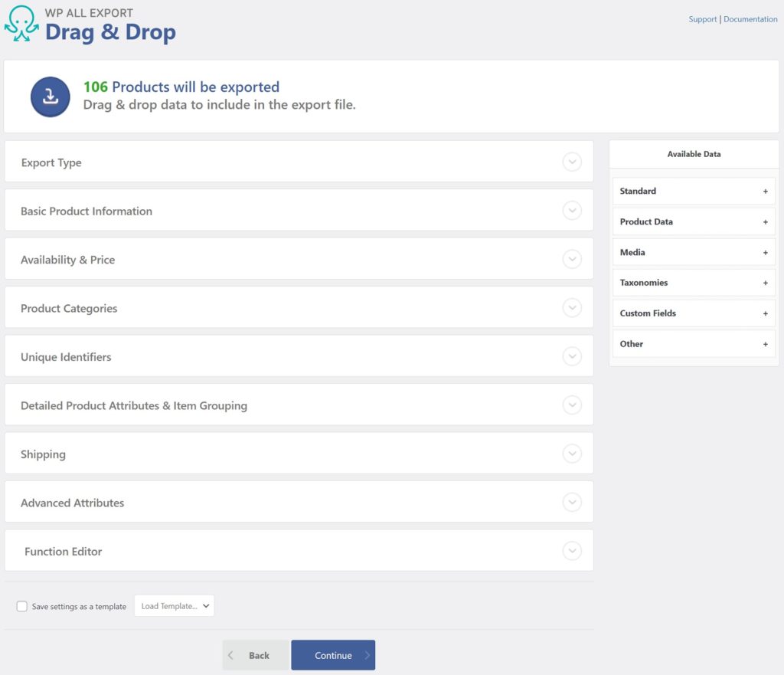Enable the Save settings as a template checkbox
The width and height of the screenshot is (784, 675).
(21, 606)
